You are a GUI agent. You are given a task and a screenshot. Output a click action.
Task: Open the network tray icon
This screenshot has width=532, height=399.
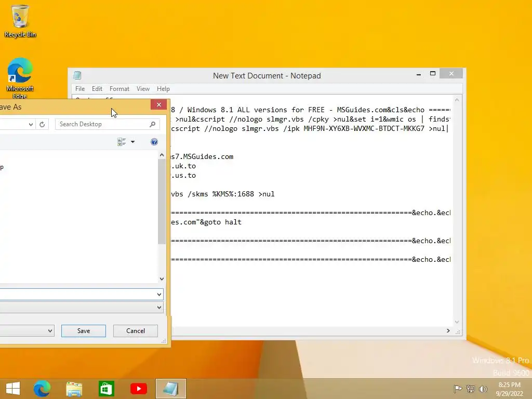[471, 389]
